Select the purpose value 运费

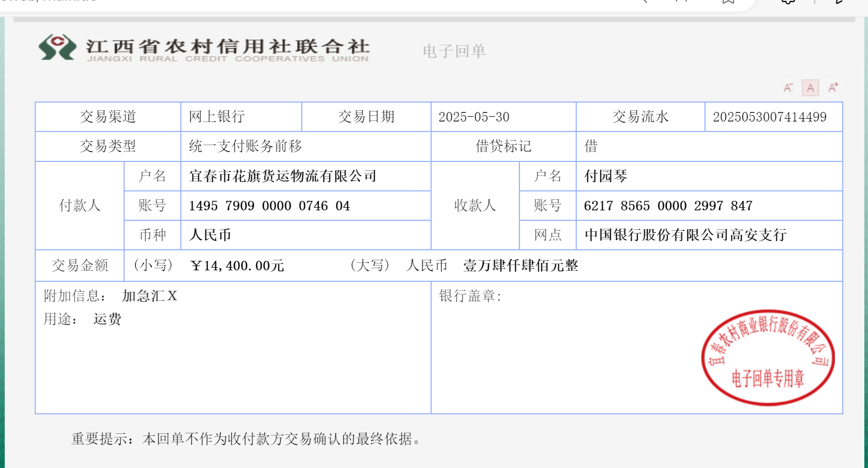click(107, 319)
